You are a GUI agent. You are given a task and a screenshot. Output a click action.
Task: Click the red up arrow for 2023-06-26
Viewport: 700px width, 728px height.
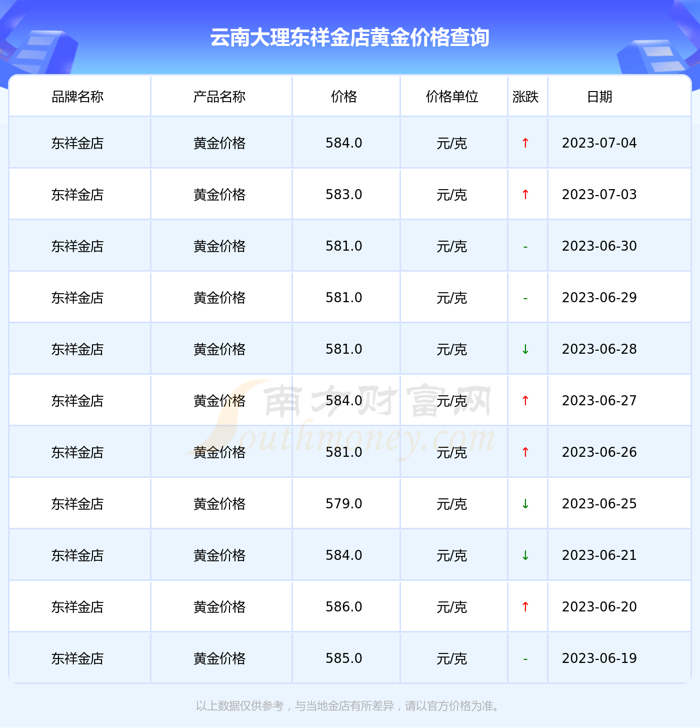tap(525, 452)
